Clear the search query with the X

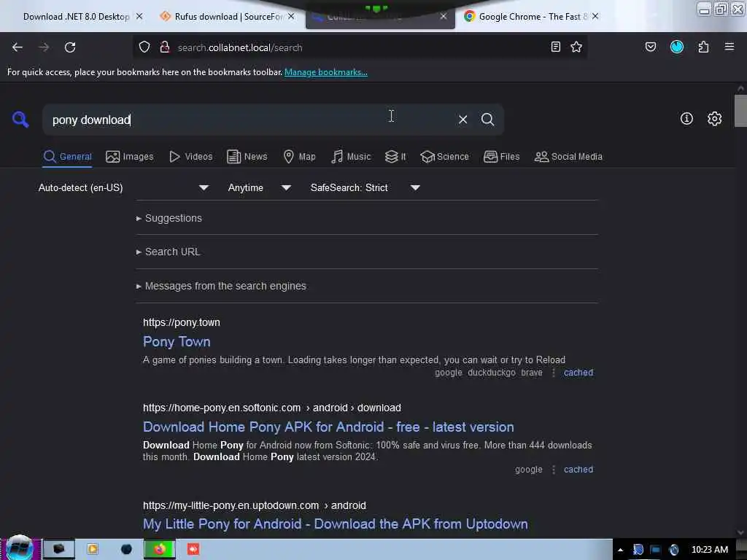point(462,120)
